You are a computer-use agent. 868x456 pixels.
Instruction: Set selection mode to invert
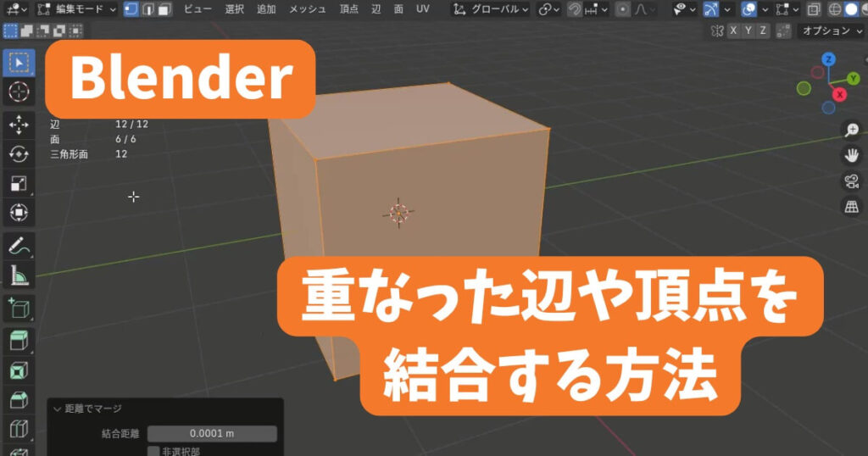point(59,31)
